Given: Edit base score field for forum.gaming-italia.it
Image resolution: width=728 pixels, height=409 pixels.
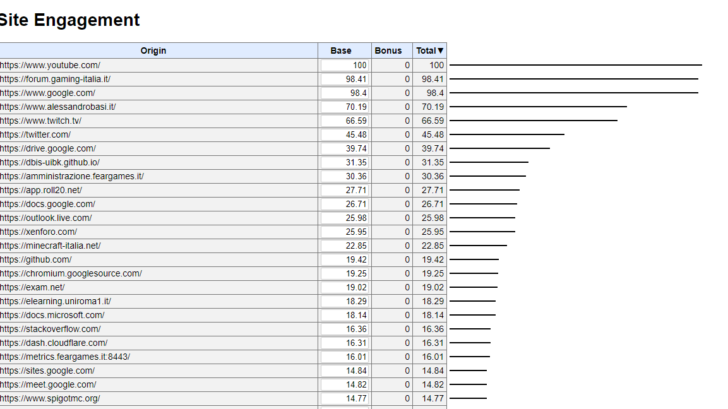Looking at the screenshot, I should coord(344,79).
